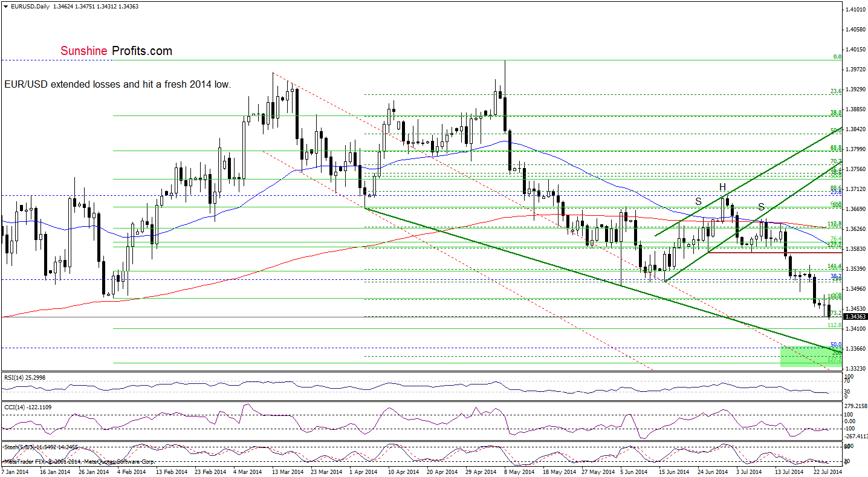The height and width of the screenshot is (477, 868).
Task: Click the 16 Jan 2014 date label
Action: (x=56, y=471)
